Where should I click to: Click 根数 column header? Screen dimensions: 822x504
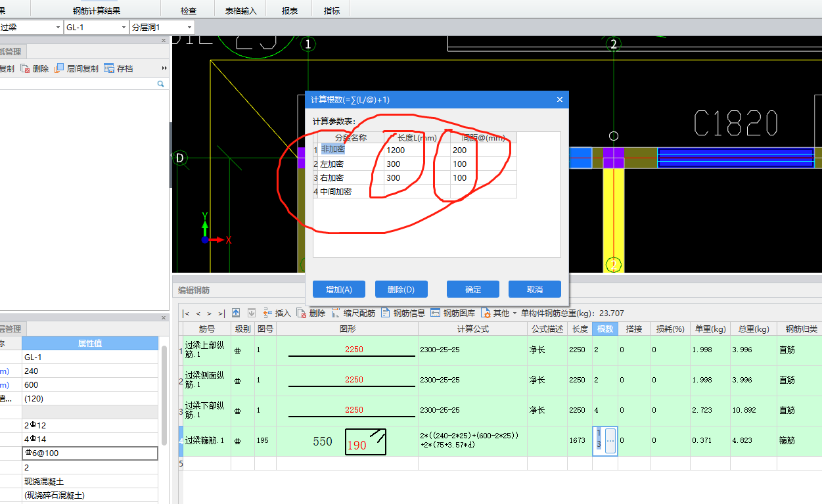point(605,329)
